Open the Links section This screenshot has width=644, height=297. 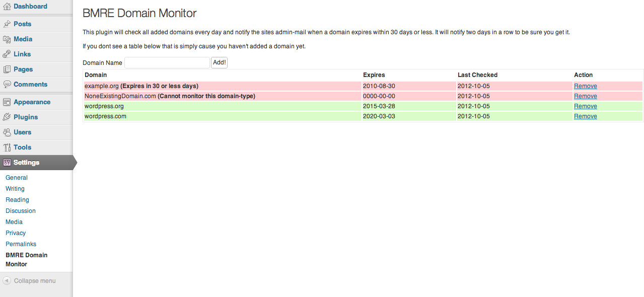tap(22, 54)
